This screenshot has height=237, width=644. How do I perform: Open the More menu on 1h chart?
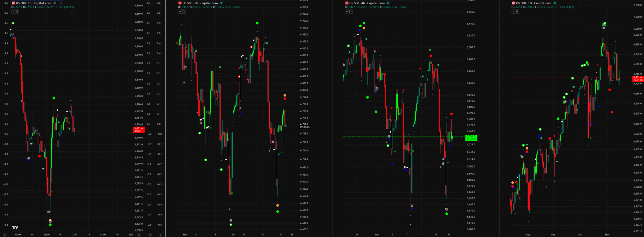[x=60, y=3]
